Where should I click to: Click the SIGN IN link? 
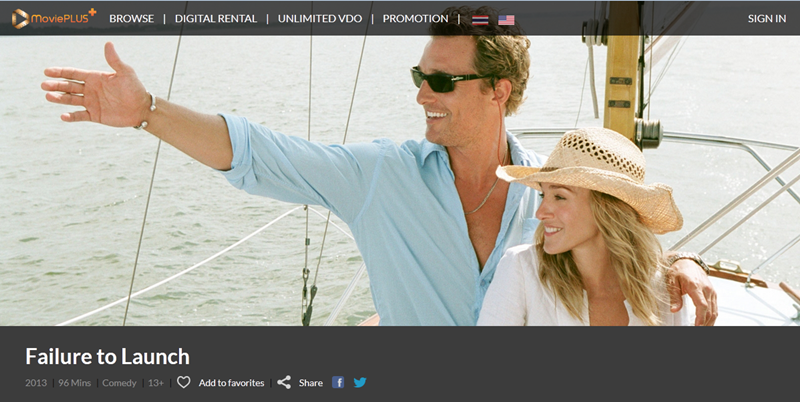767,19
